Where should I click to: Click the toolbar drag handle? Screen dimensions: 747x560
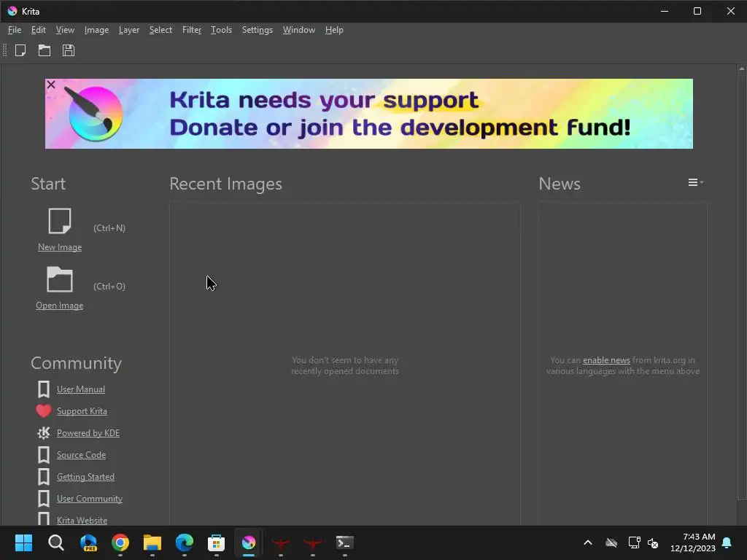[5, 50]
